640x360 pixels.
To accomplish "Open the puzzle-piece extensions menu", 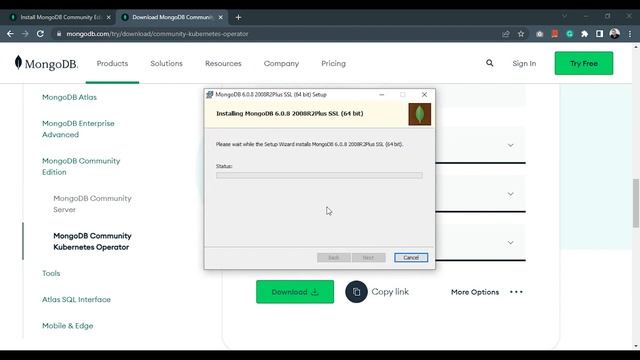I will [x=584, y=34].
